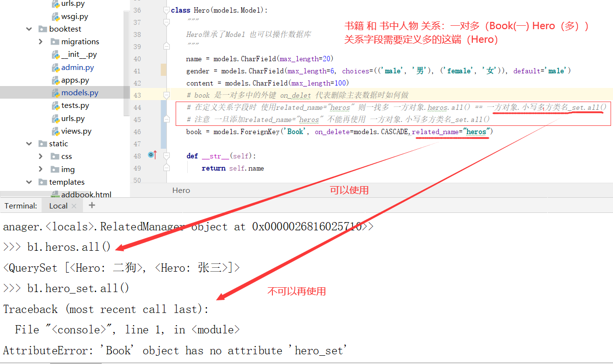Screen dimensions: 613x364
Task: Click the Terminal tool window label
Action: [20, 205]
